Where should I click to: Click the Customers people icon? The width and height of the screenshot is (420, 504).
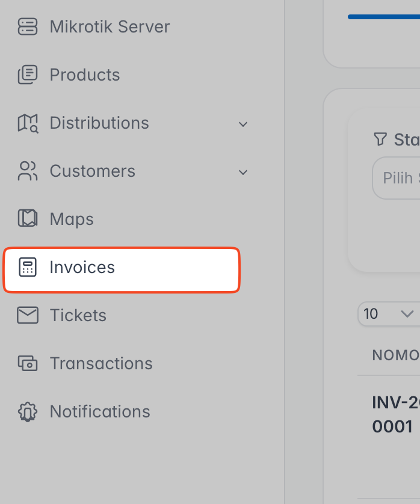pos(28,171)
